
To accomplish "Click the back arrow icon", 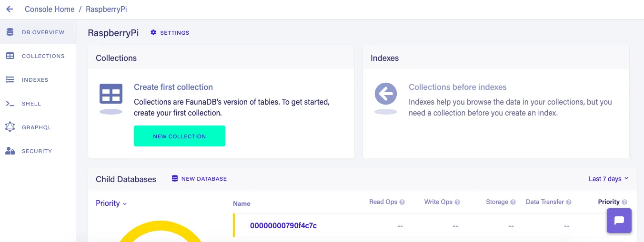I will (10, 9).
